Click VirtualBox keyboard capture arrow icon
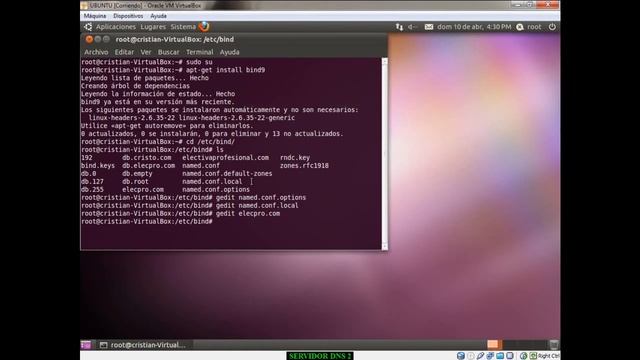The width and height of the screenshot is (640, 360). (x=533, y=356)
